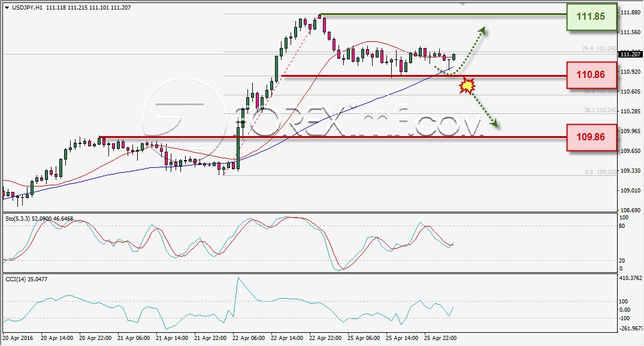
Task: Click the 22 Apr 14:00 time label
Action: (287, 338)
